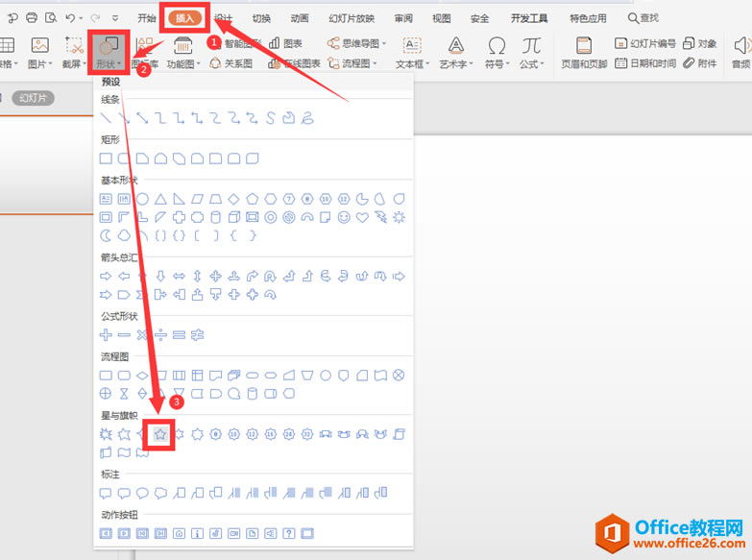Choose the plain rectangle shape
This screenshot has height=560, width=752.
click(x=106, y=158)
